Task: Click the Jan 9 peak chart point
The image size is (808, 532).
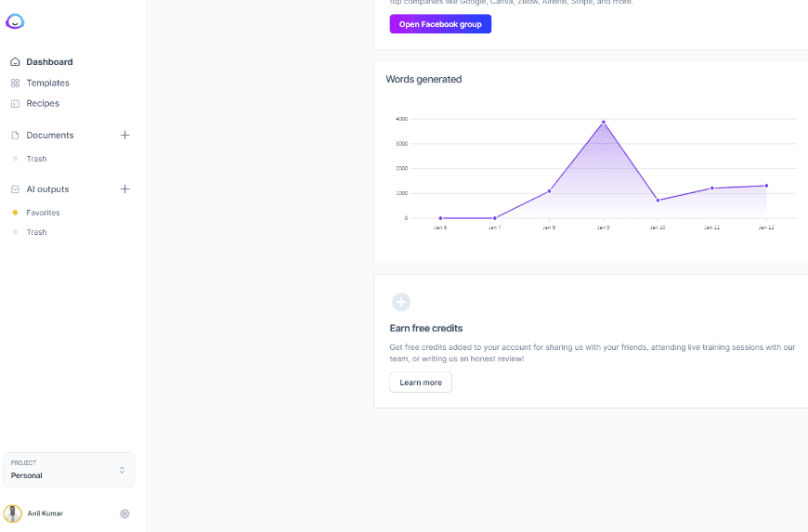Action: click(x=604, y=122)
